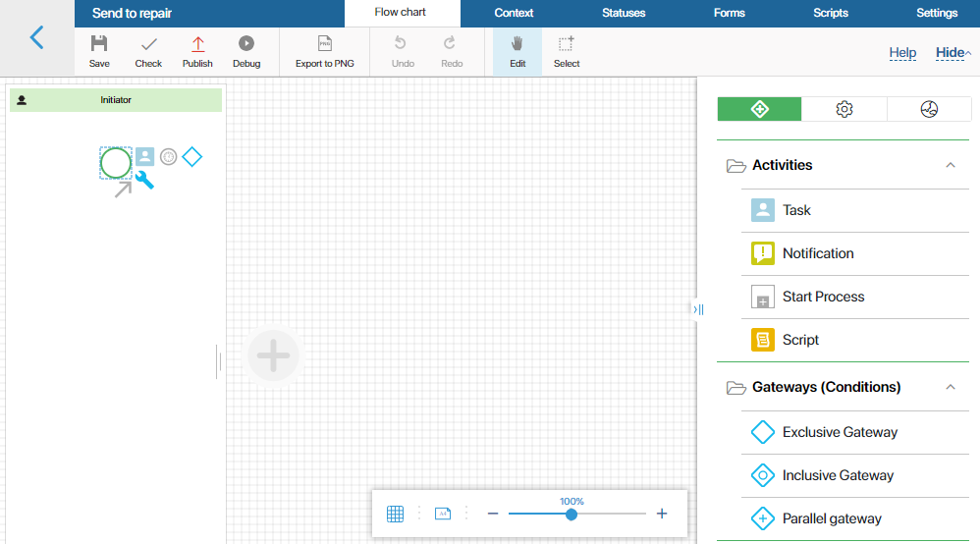
Task: Choose the Start Process activity
Action: pos(855,297)
